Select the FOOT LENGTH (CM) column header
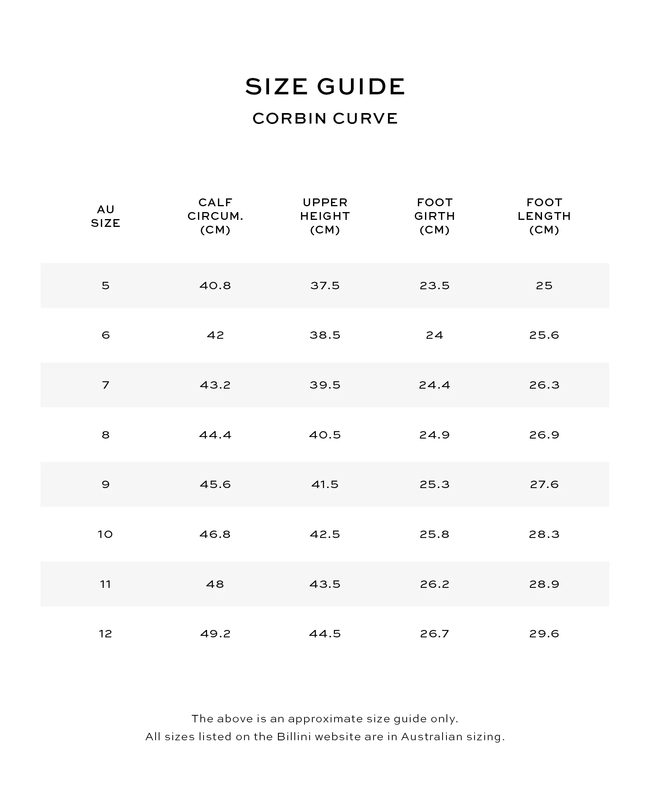 [544, 216]
